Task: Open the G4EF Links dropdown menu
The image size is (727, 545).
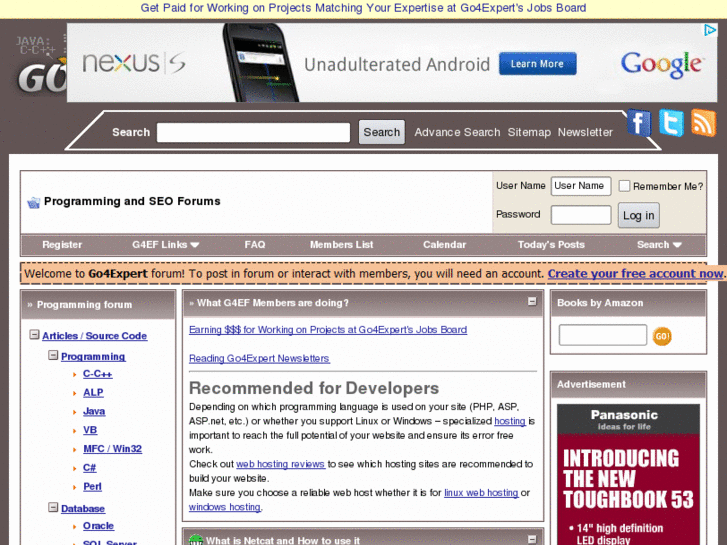Action: 165,244
